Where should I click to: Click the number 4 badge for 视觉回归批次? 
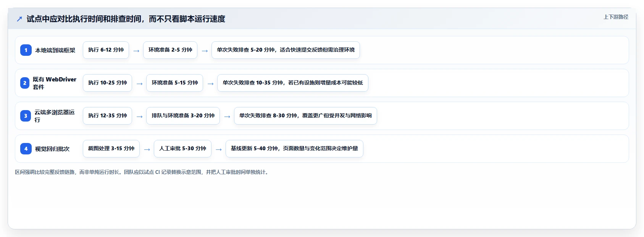click(x=26, y=149)
